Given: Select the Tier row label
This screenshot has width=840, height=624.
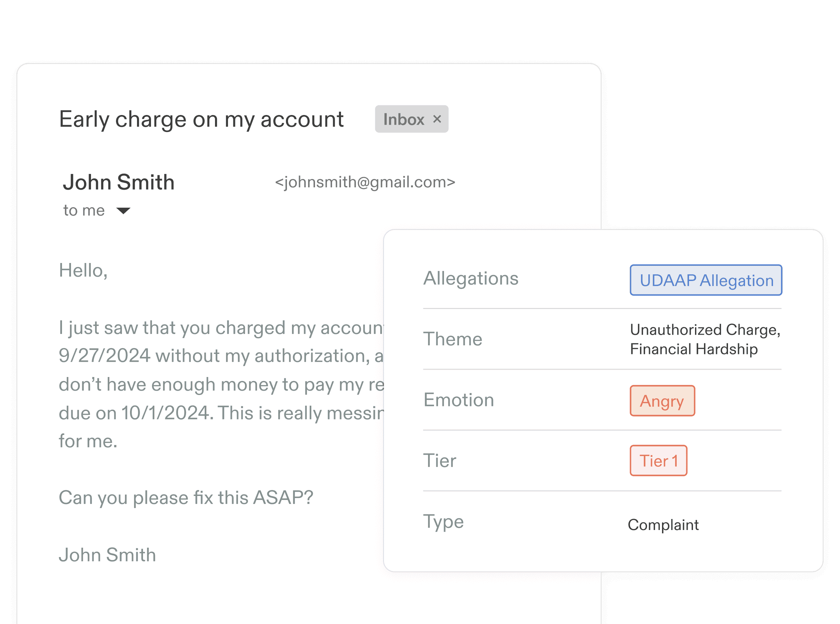Looking at the screenshot, I should 440,460.
